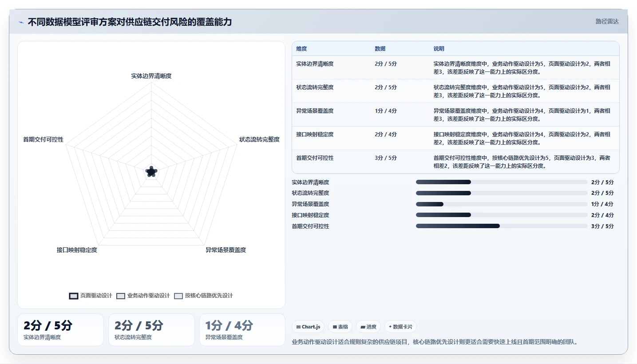The image size is (637, 364).
Task: Click the 3分 / 5分 value beside the progress bar
Action: click(x=602, y=226)
